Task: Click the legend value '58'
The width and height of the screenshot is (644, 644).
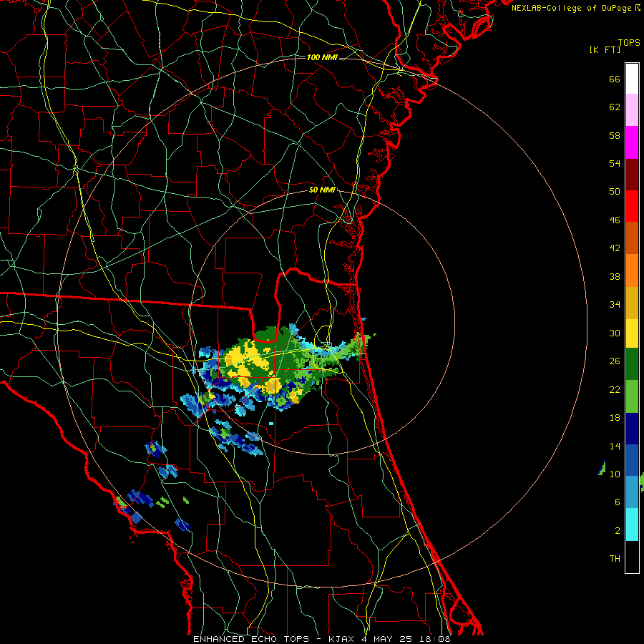Action: pos(615,135)
